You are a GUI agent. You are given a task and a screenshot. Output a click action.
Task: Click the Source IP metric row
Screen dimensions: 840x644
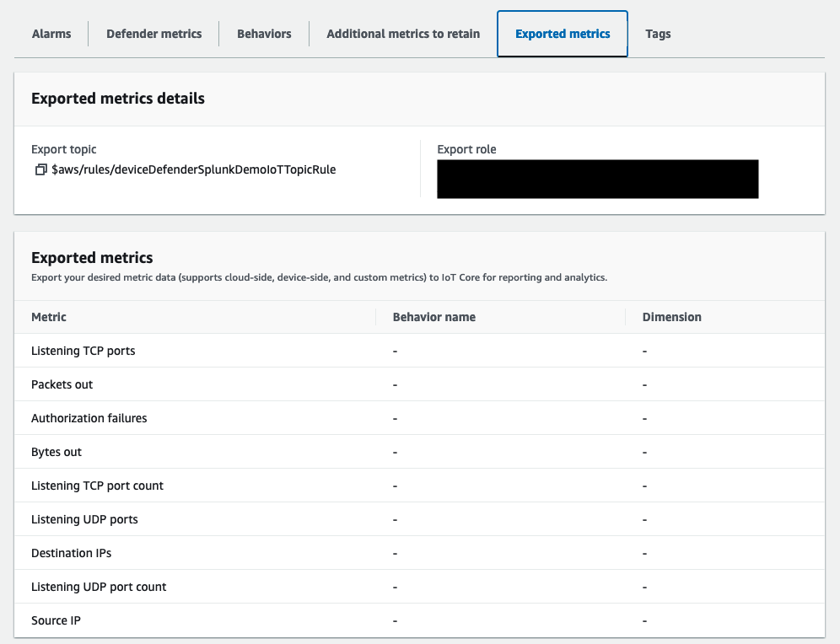56,620
